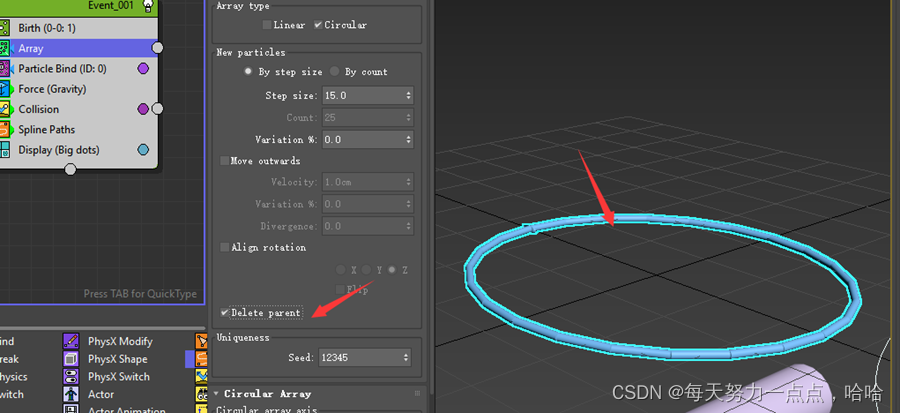This screenshot has height=413, width=900.
Task: Select the Z axis radio button
Action: (x=392, y=270)
